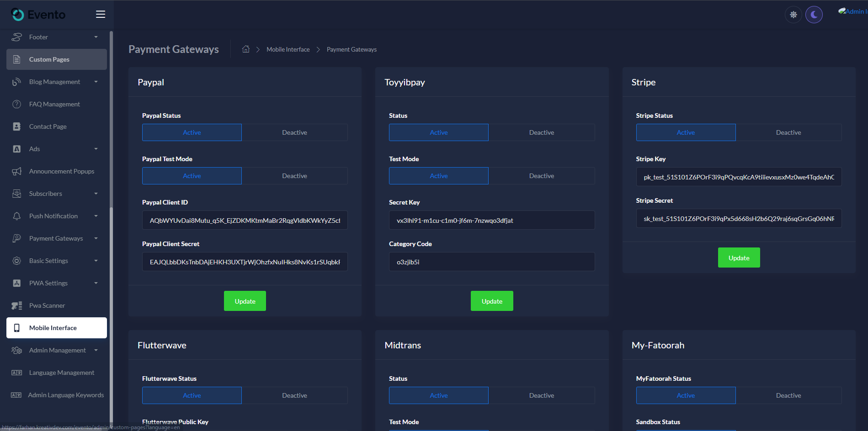The image size is (868, 431).
Task: Select the Pwa Scanner sidebar icon
Action: pyautogui.click(x=16, y=305)
